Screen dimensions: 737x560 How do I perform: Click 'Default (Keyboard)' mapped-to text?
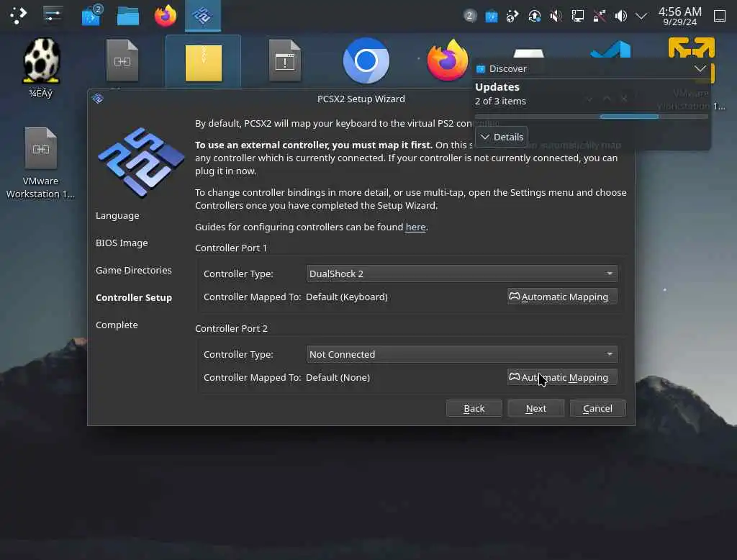347,297
